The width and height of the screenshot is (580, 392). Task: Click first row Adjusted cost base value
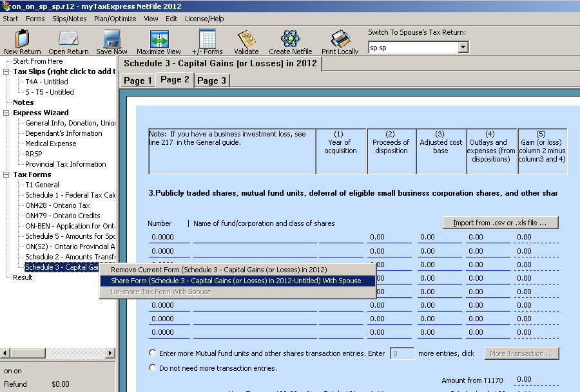coord(440,237)
